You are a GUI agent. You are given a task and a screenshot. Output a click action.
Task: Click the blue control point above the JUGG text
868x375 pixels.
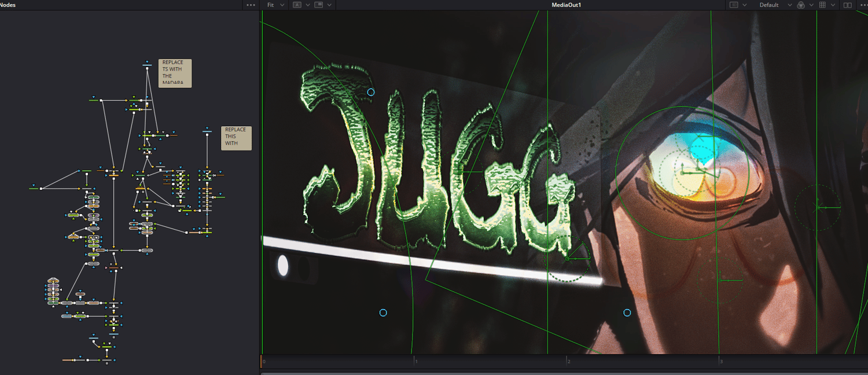pyautogui.click(x=371, y=92)
